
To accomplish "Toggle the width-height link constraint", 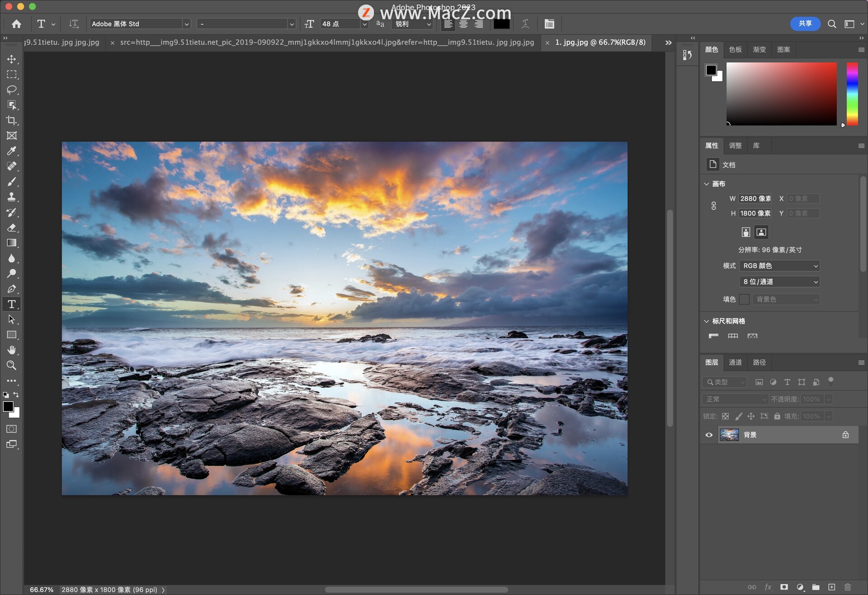I will coord(714,206).
